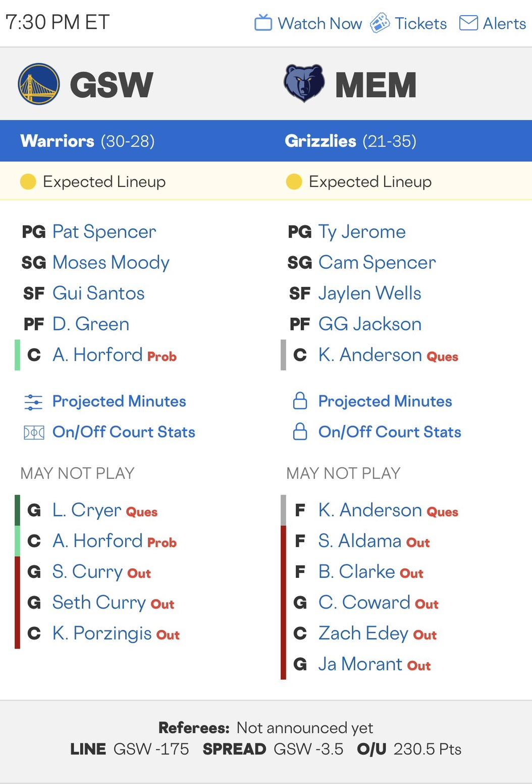The height and width of the screenshot is (784, 532).
Task: Select K. Porzingis from May Not Play
Action: (102, 633)
